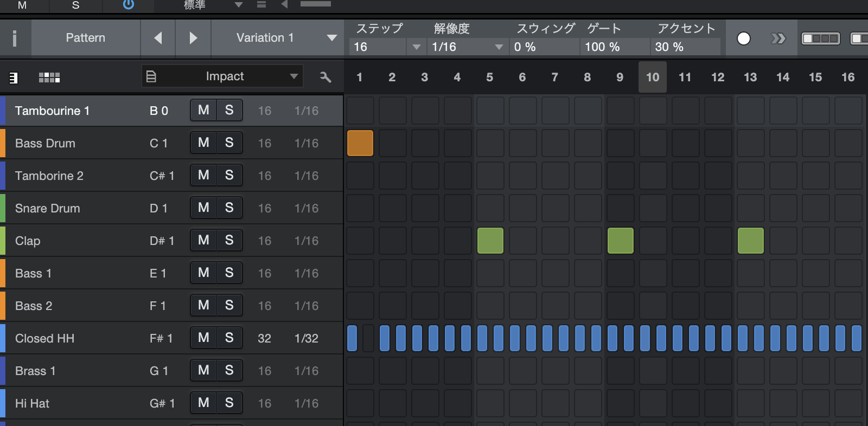868x426 pixels.
Task: Mute the Bass Drum lane
Action: (203, 143)
